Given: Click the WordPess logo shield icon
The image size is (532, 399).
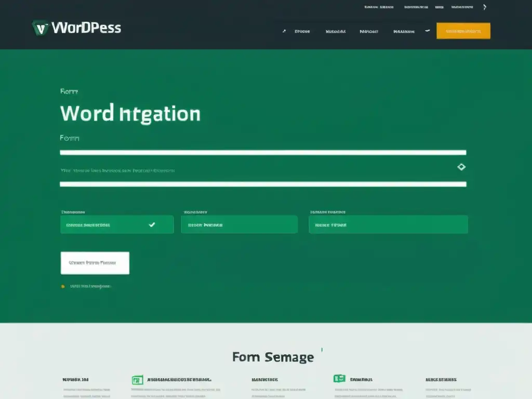Looking at the screenshot, I should point(40,28).
